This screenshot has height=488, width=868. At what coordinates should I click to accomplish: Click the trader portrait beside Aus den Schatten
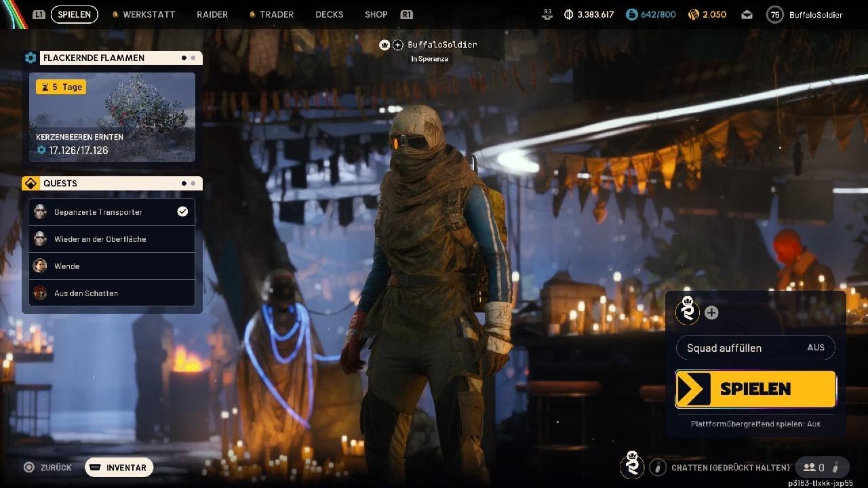coord(40,293)
